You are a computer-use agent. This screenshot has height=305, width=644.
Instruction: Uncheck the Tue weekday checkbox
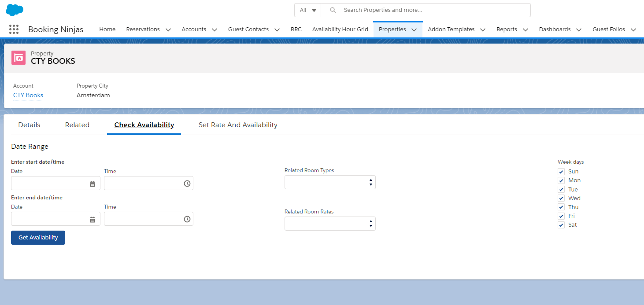pyautogui.click(x=561, y=190)
